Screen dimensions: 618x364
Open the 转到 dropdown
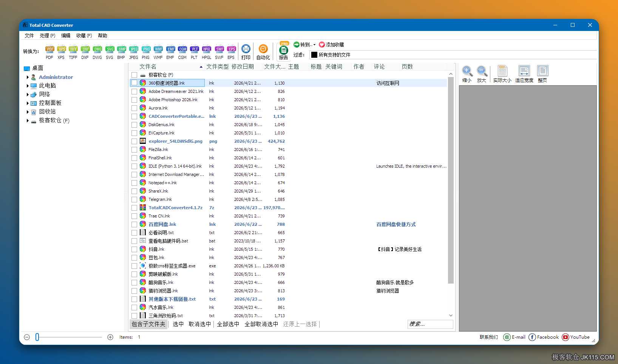[304, 45]
